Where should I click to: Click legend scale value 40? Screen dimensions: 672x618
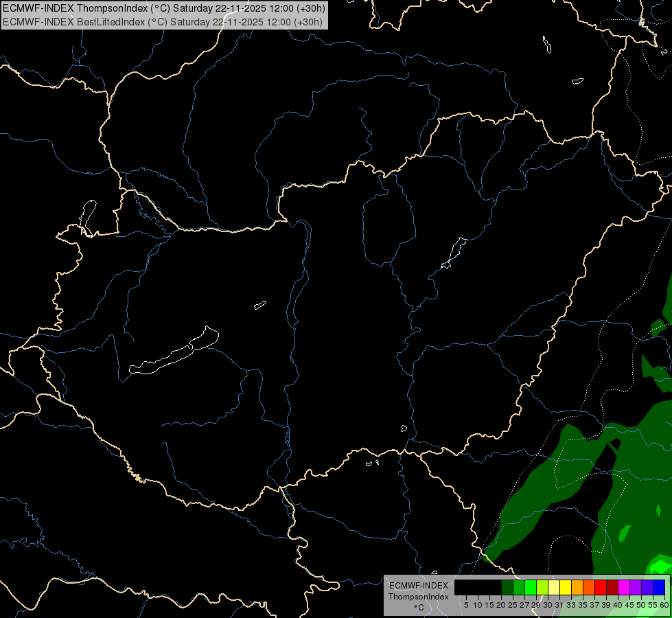click(618, 605)
